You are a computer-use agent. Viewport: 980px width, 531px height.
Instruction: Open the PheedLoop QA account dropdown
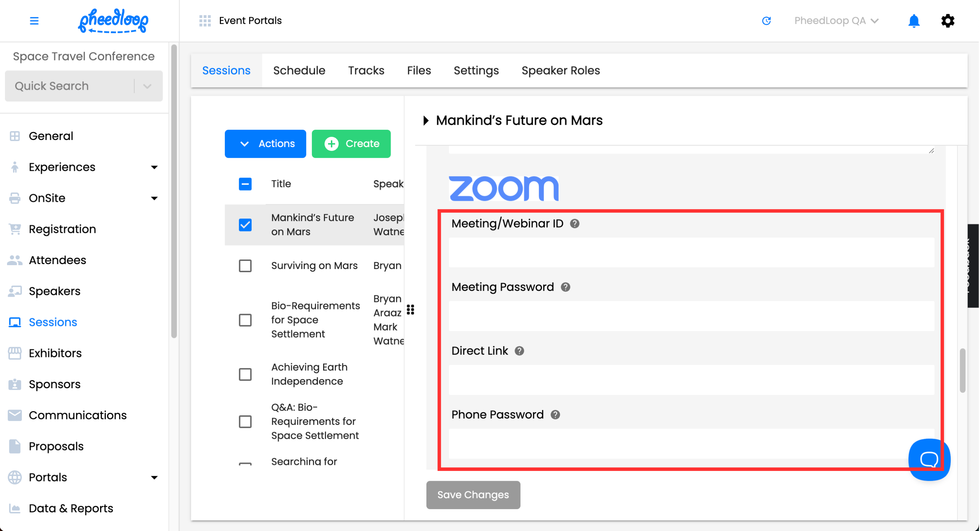tap(836, 21)
